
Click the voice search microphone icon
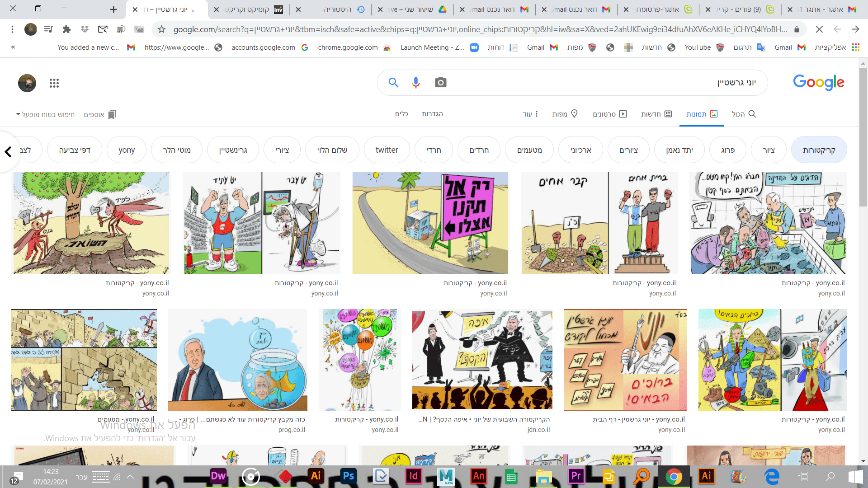tap(416, 82)
